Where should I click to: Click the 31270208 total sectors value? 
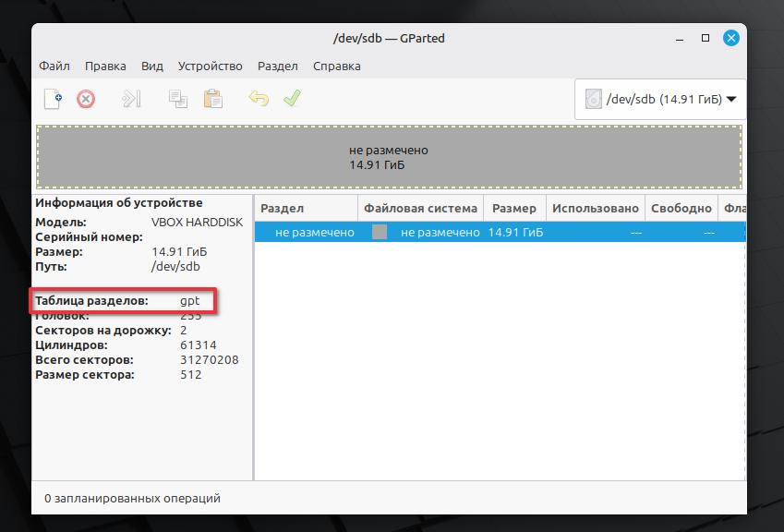[210, 360]
